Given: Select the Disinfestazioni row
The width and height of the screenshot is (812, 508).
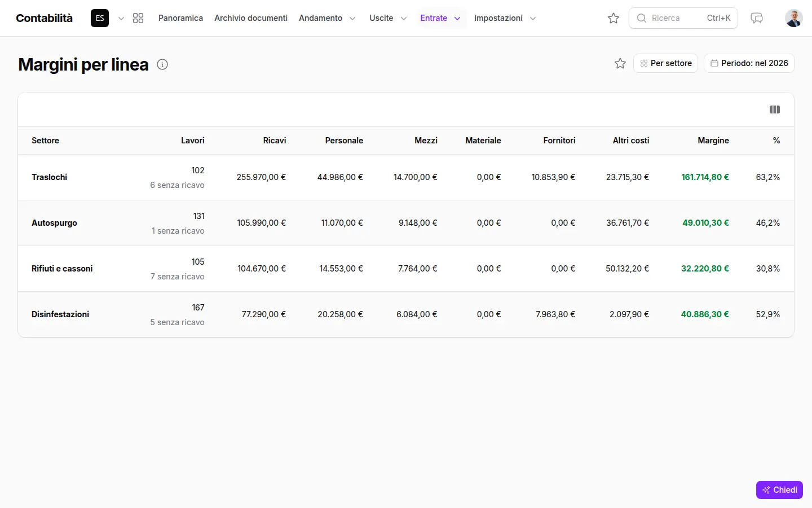Looking at the screenshot, I should coord(406,314).
